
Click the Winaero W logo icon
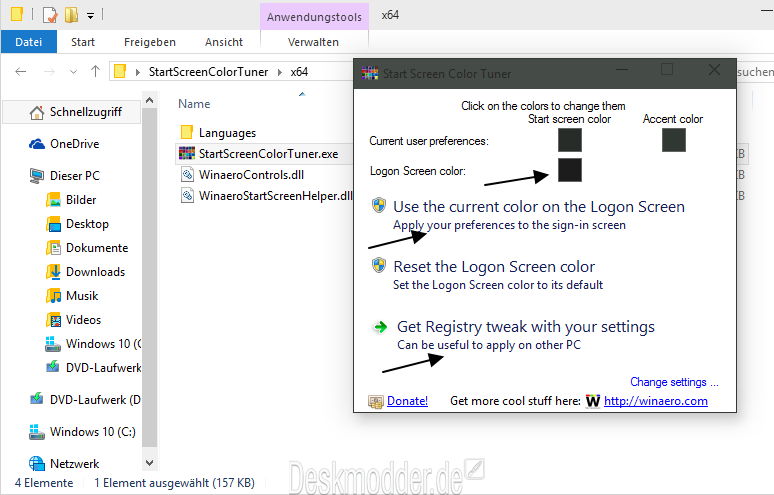coord(593,401)
